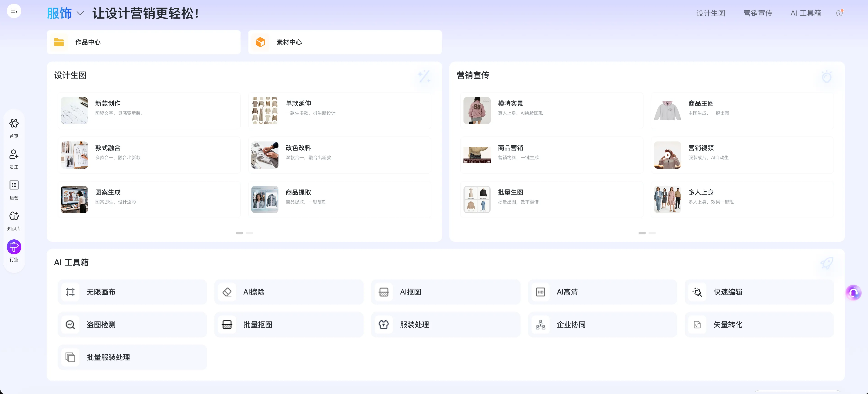The height and width of the screenshot is (394, 868).
Task: Open the 快速编辑 quick edit icon
Action: coord(697,292)
